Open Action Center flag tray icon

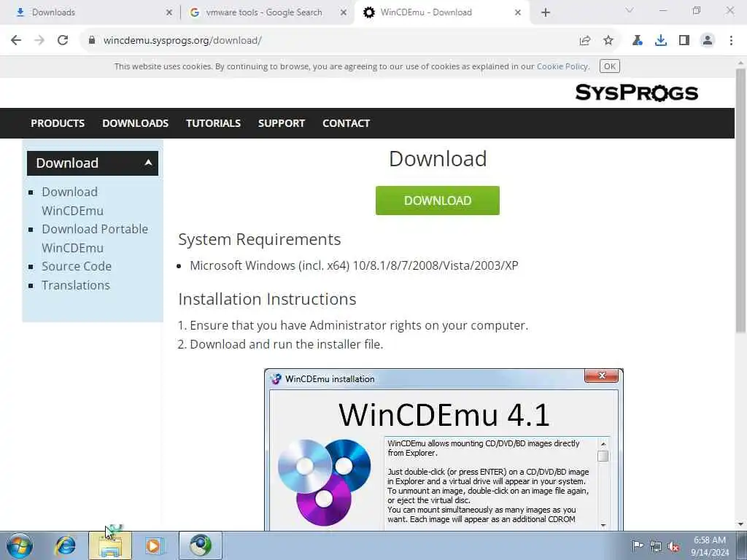click(x=638, y=545)
